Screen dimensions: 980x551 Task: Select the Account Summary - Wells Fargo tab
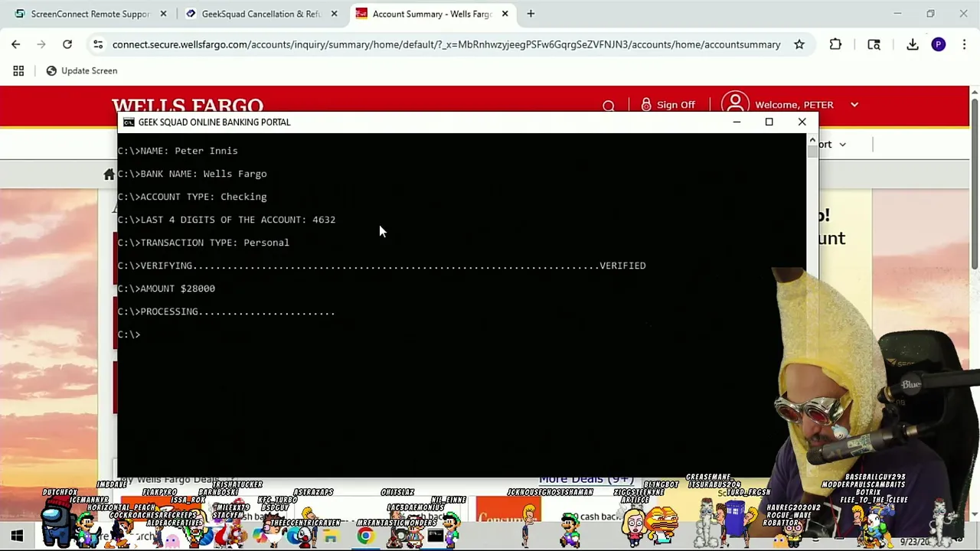tap(433, 14)
